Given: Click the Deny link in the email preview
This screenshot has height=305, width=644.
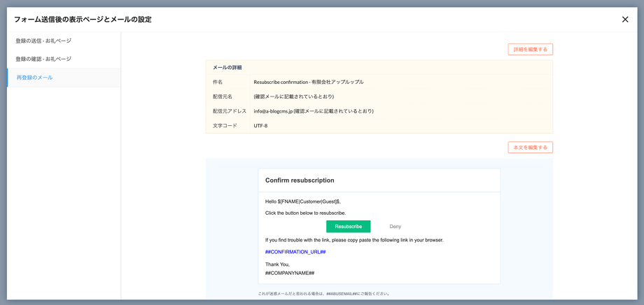Looking at the screenshot, I should point(395,227).
